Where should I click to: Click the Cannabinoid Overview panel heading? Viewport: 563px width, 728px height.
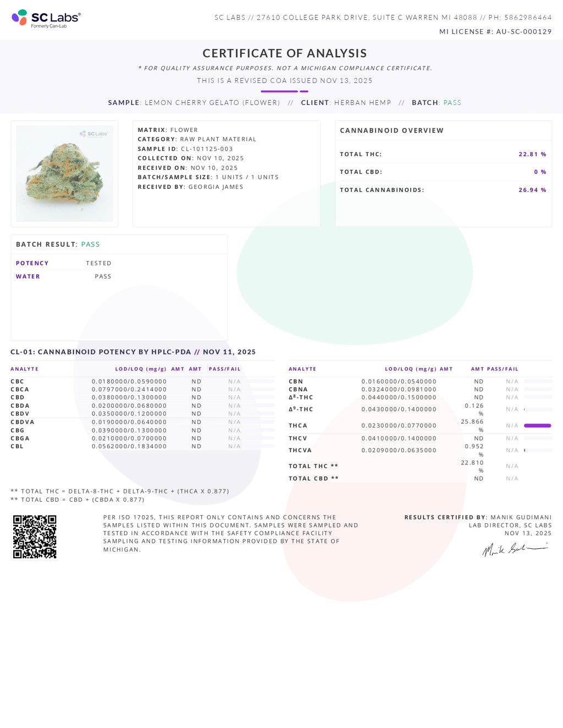coord(391,131)
